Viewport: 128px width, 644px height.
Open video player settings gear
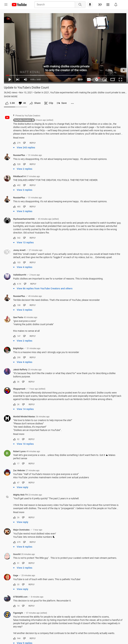pos(97,80)
